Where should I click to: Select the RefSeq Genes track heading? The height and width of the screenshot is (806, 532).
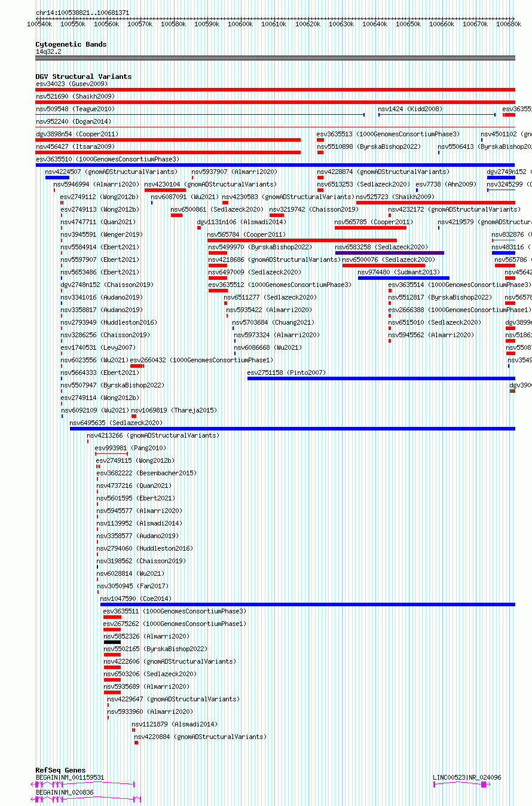(60, 770)
